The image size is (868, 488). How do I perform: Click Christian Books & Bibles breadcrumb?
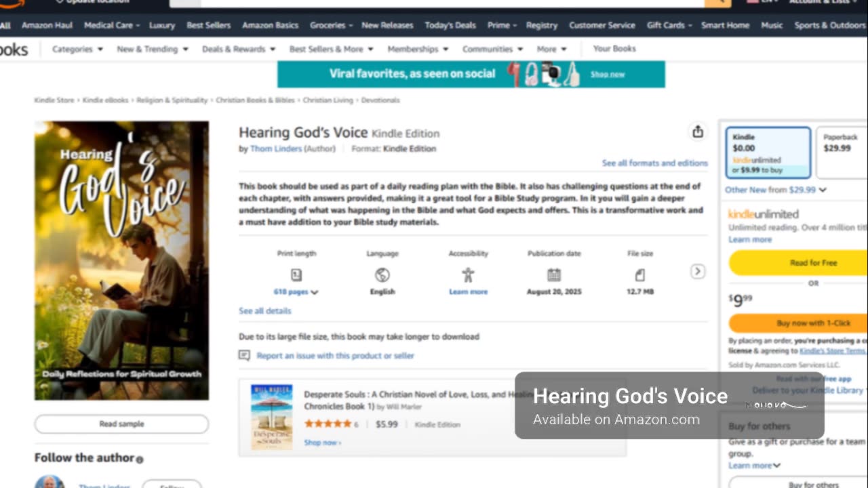click(255, 100)
